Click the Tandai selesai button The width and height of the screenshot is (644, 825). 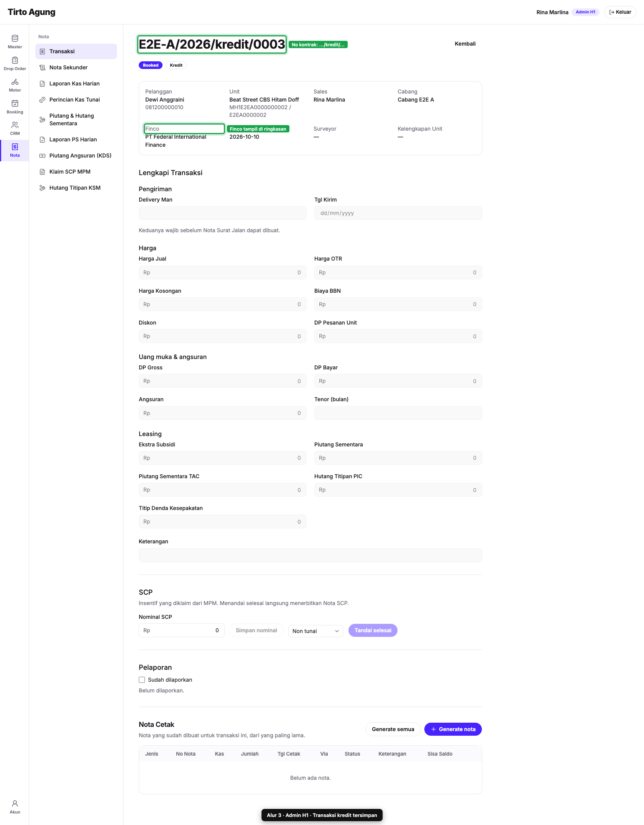(x=373, y=630)
